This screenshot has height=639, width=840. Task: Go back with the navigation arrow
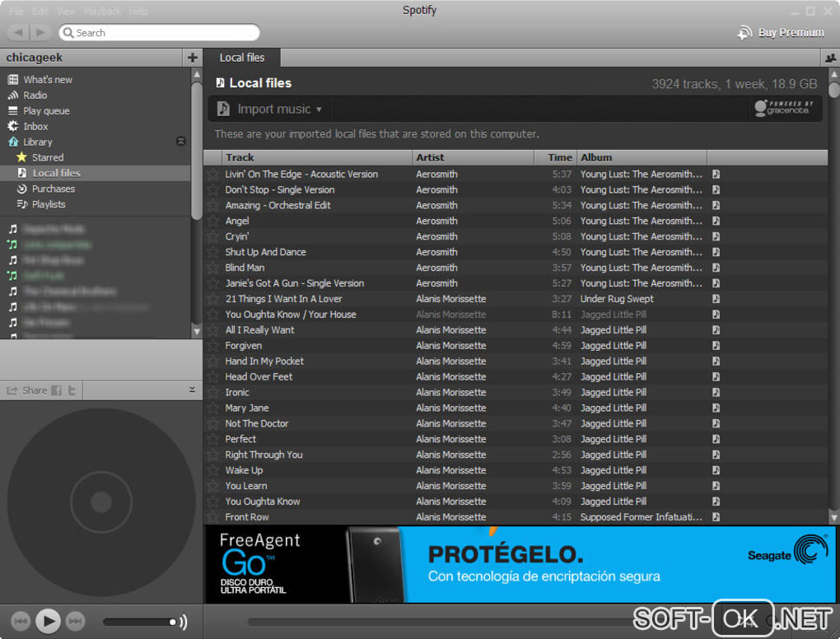[19, 33]
